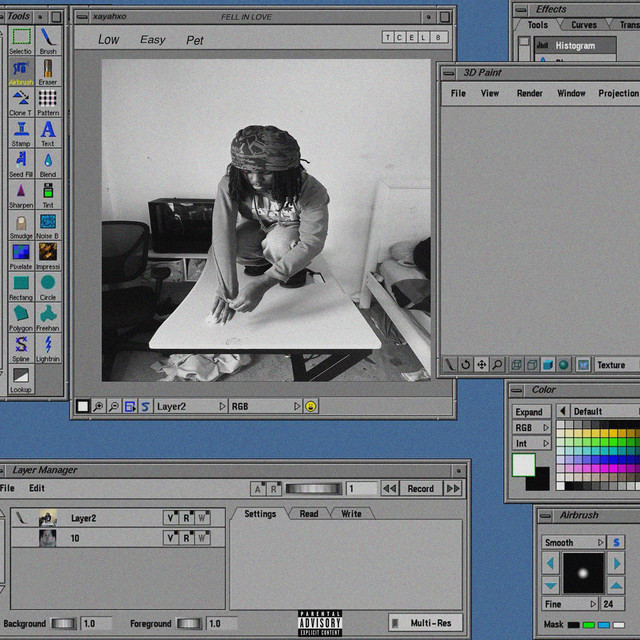Click the forward button right of Record
The image size is (640, 640).
coord(453,489)
